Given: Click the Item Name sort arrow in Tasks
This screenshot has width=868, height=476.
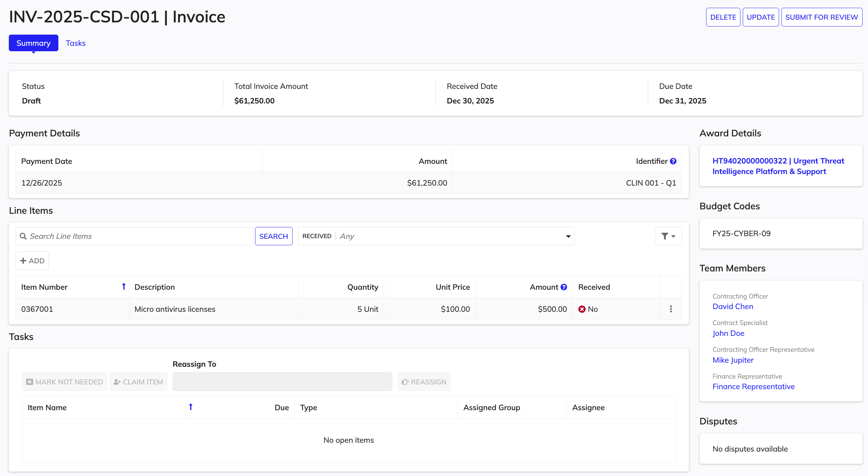Looking at the screenshot, I should [x=191, y=407].
